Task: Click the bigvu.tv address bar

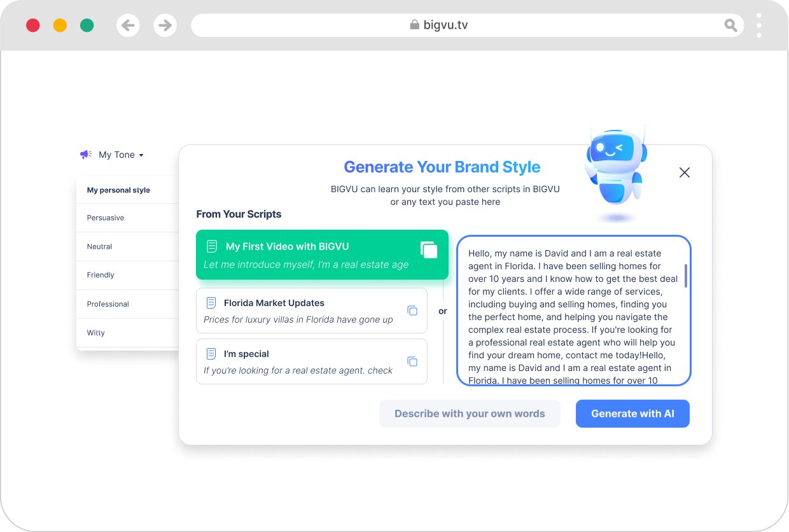Action: pyautogui.click(x=468, y=25)
